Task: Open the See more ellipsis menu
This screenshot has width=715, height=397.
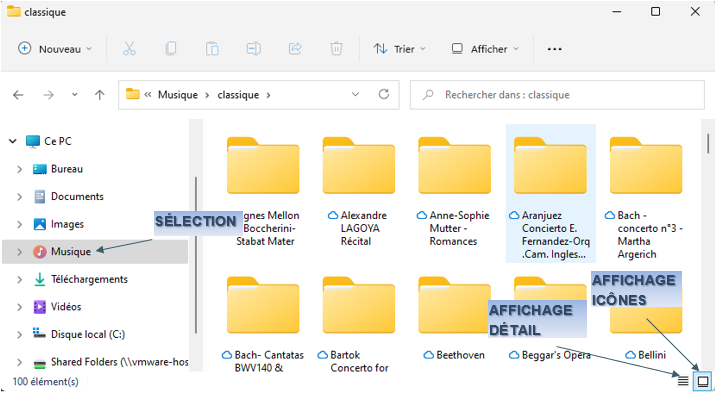Action: pyautogui.click(x=554, y=49)
